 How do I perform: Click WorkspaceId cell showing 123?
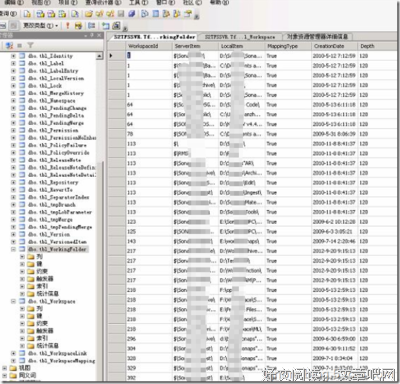click(149, 222)
